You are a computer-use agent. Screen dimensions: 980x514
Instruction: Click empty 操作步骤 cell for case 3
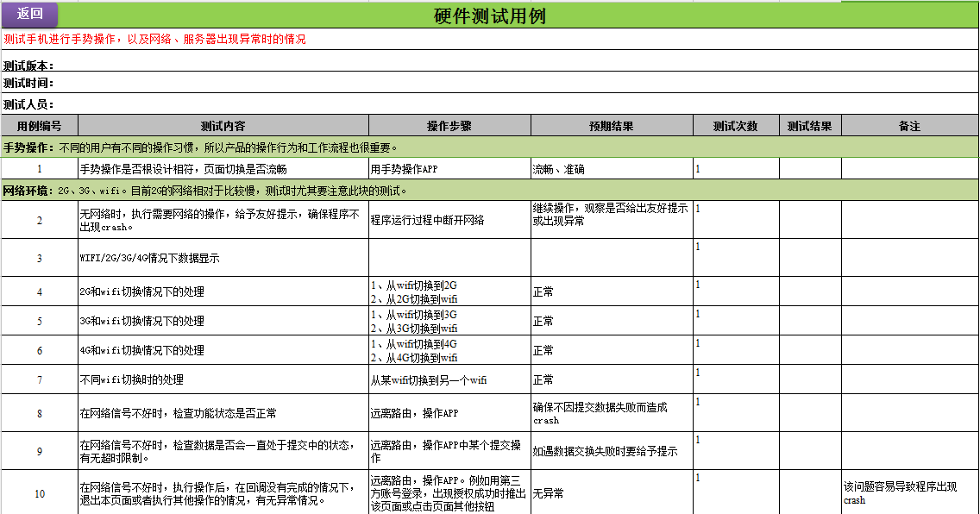coord(449,258)
